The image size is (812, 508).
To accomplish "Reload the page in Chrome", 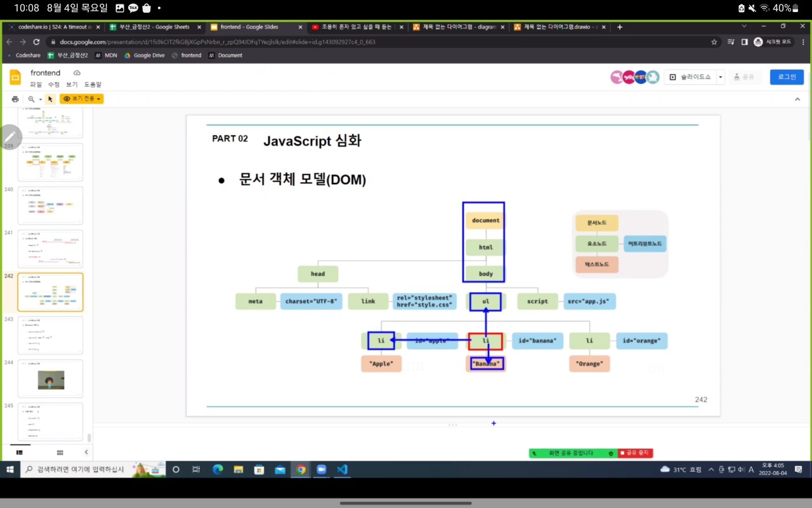I will point(36,42).
